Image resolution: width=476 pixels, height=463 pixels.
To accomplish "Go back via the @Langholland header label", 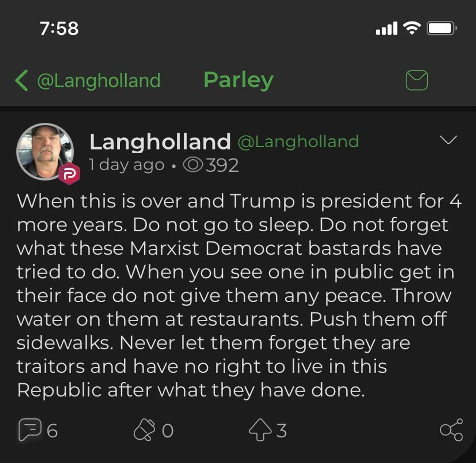I will coord(99,80).
